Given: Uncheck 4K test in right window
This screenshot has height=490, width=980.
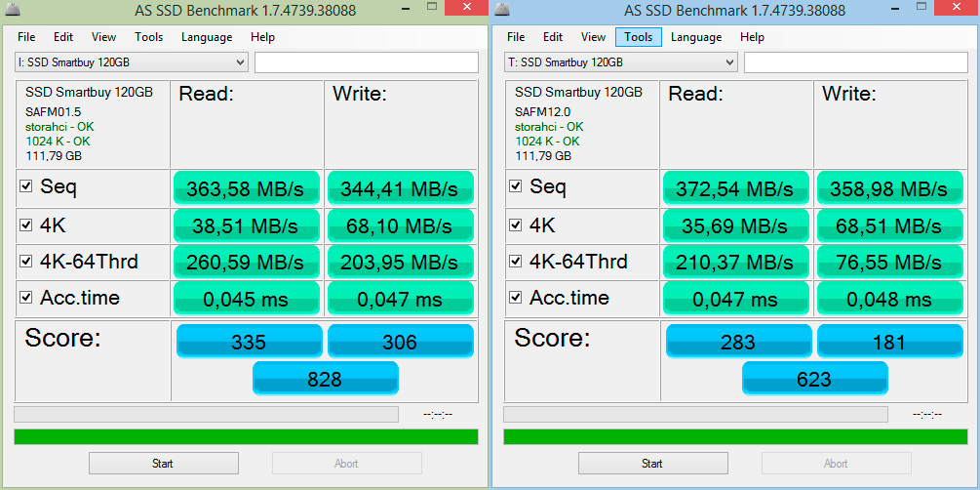Looking at the screenshot, I should tap(515, 225).
